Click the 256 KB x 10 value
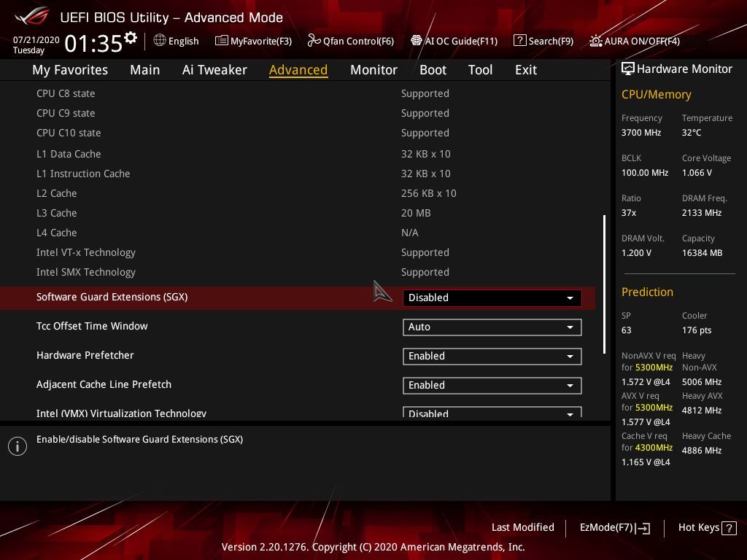Screen dimensions: 747x560 pyautogui.click(x=429, y=193)
